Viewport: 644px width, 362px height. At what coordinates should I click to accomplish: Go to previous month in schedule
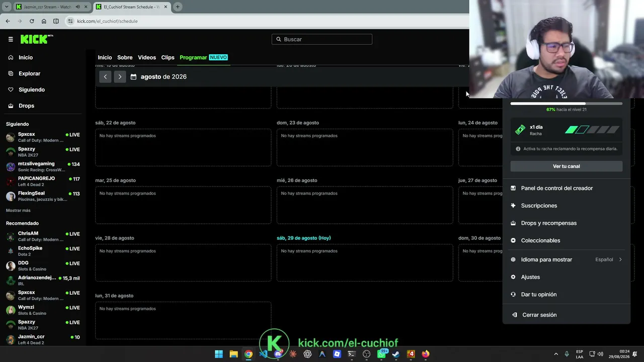(x=105, y=77)
